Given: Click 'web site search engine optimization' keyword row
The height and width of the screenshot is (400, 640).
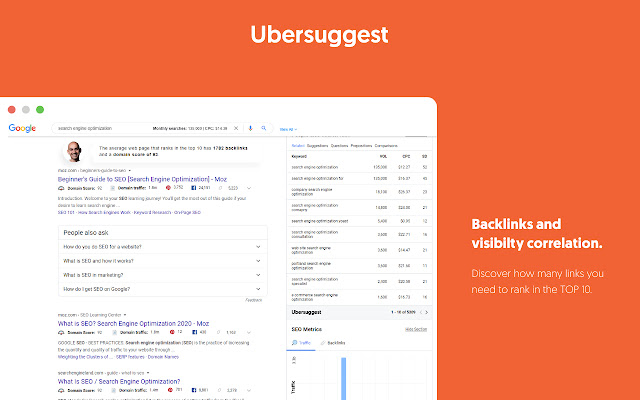Looking at the screenshot, I should tap(359, 250).
